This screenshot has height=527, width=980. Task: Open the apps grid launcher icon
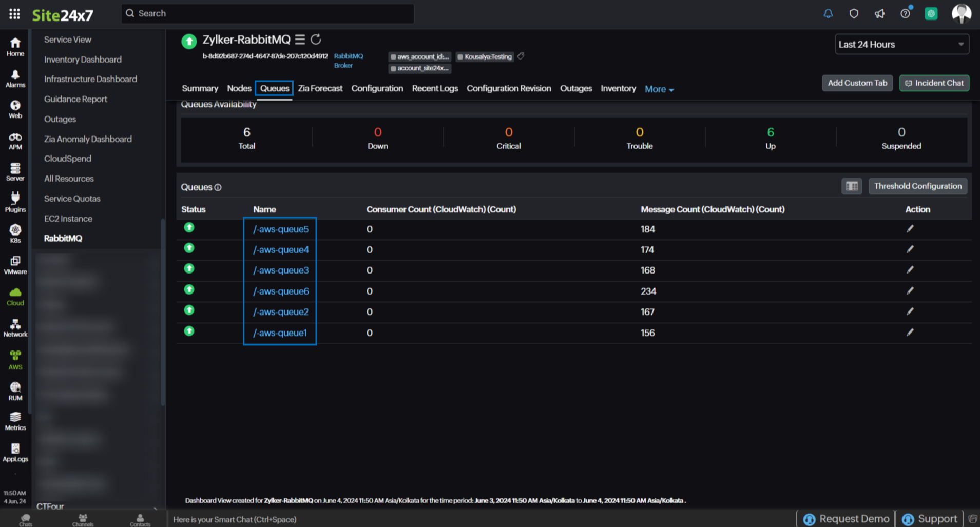pyautogui.click(x=14, y=14)
